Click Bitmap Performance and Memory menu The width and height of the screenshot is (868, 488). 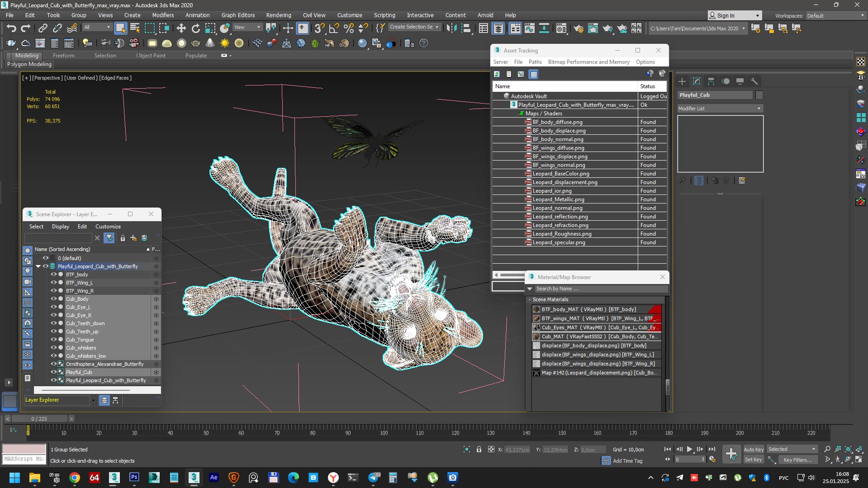pyautogui.click(x=588, y=62)
